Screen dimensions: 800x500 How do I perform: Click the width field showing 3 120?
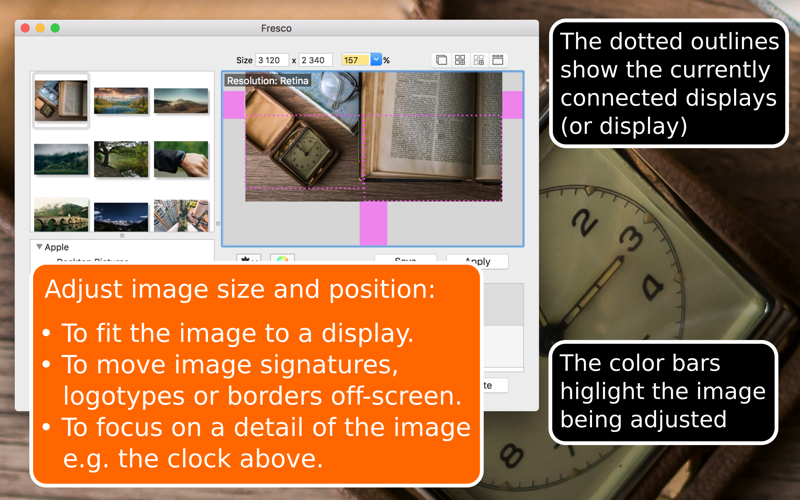click(x=272, y=60)
